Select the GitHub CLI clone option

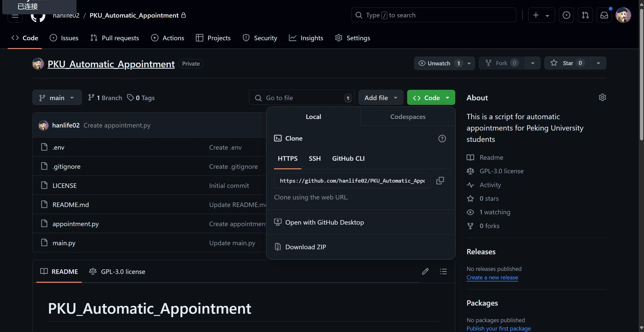pos(348,158)
